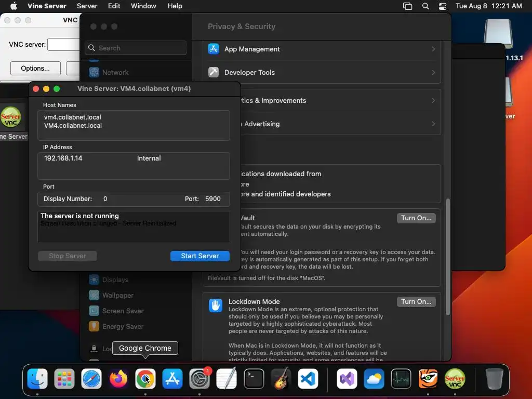This screenshot has height=399, width=532.
Task: Open the Apple menu
Action: pyautogui.click(x=14, y=6)
